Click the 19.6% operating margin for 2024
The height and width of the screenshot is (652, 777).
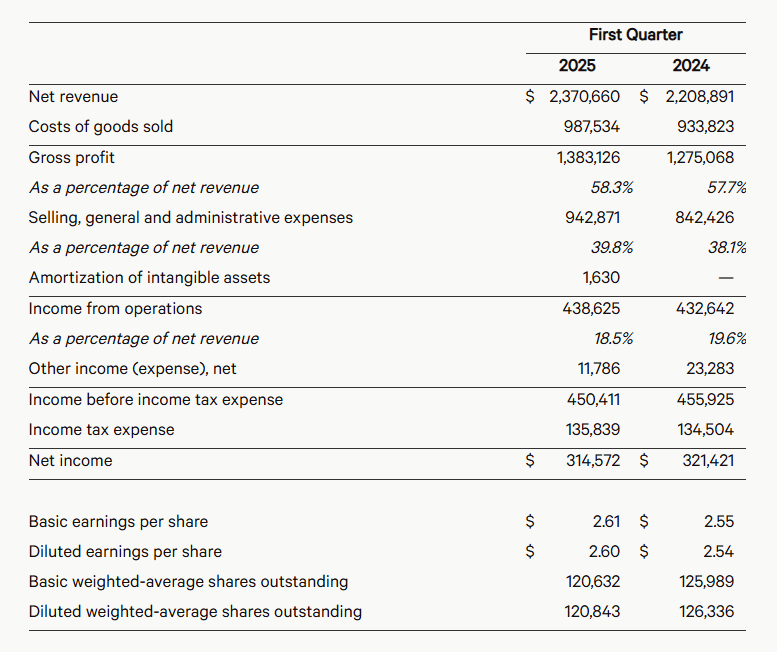(x=725, y=339)
